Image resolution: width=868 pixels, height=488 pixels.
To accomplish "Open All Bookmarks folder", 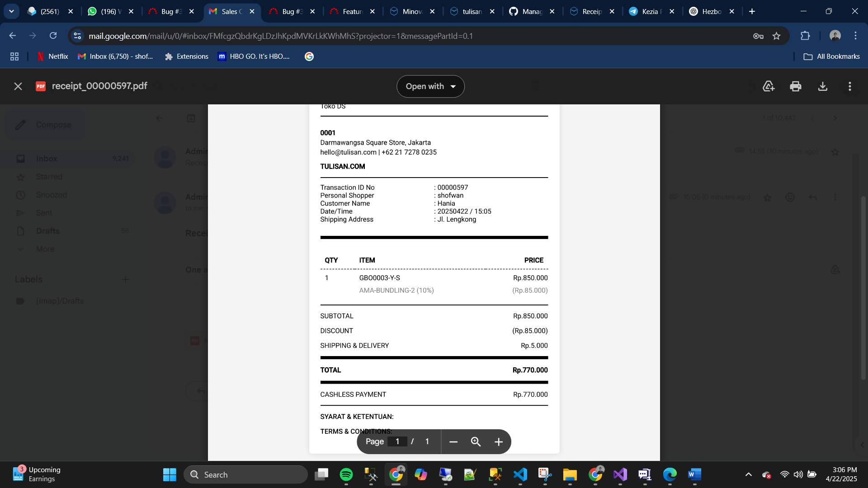I will click(831, 56).
